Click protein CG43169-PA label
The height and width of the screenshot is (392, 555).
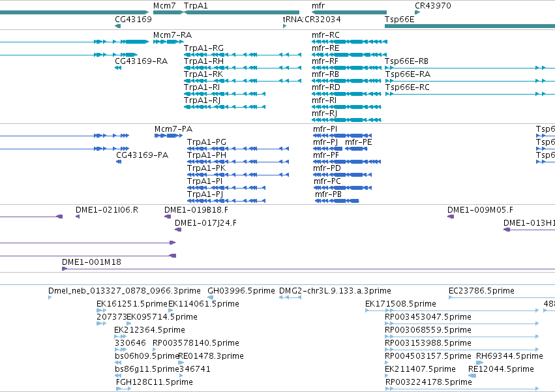(142, 155)
